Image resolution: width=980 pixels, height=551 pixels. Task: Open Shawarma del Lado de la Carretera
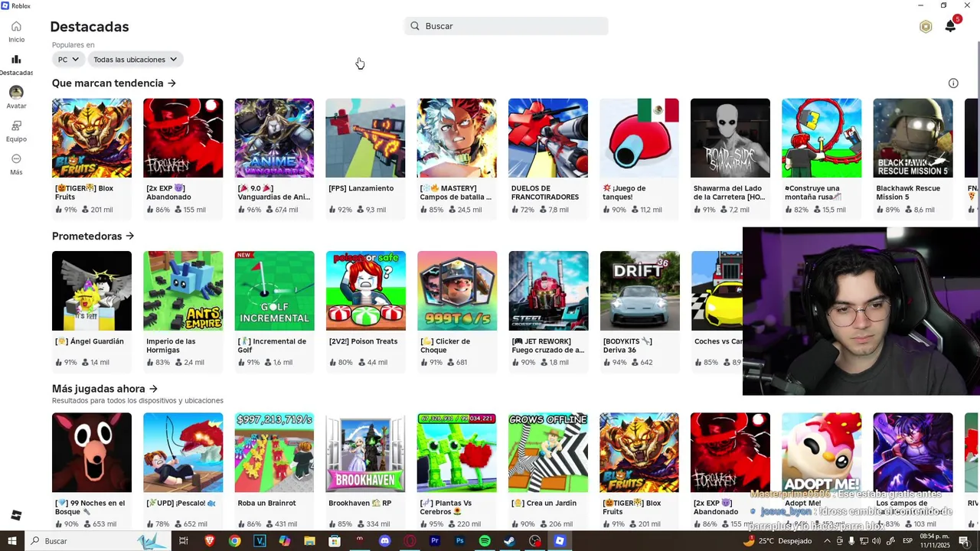pyautogui.click(x=730, y=138)
